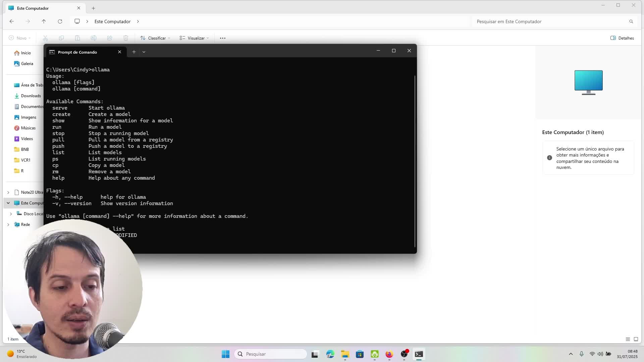Image resolution: width=644 pixels, height=362 pixels.
Task: Click the search magnifier icon in Explorer
Action: click(631, 21)
